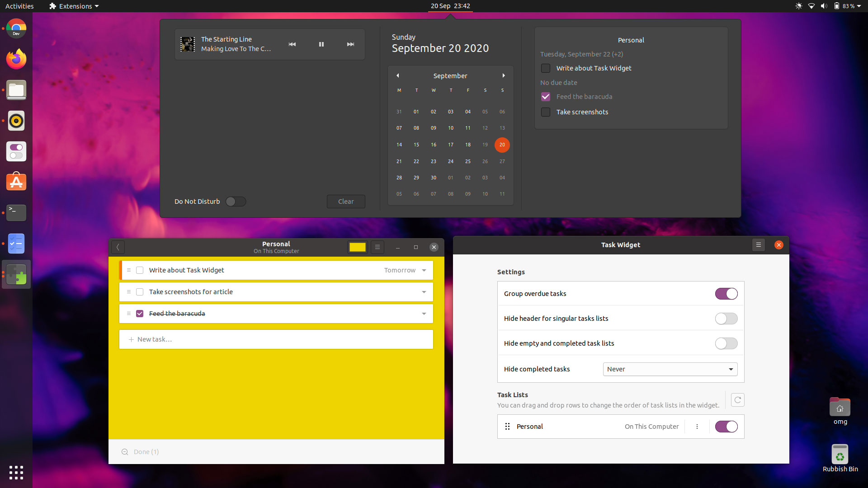The height and width of the screenshot is (488, 868).
Task: Enable Hide header for singular tasks lists
Action: tap(726, 319)
